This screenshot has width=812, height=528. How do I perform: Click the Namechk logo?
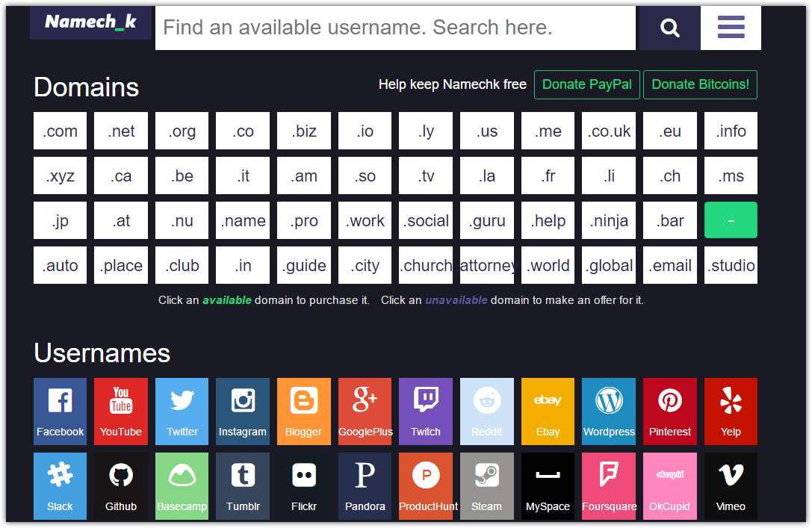[90, 22]
